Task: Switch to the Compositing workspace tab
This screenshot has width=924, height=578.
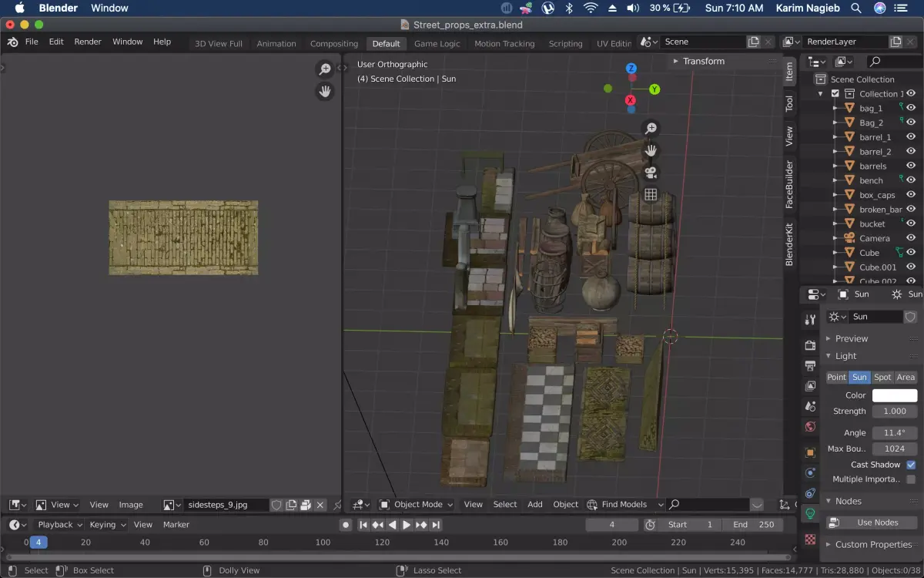Action: point(333,44)
